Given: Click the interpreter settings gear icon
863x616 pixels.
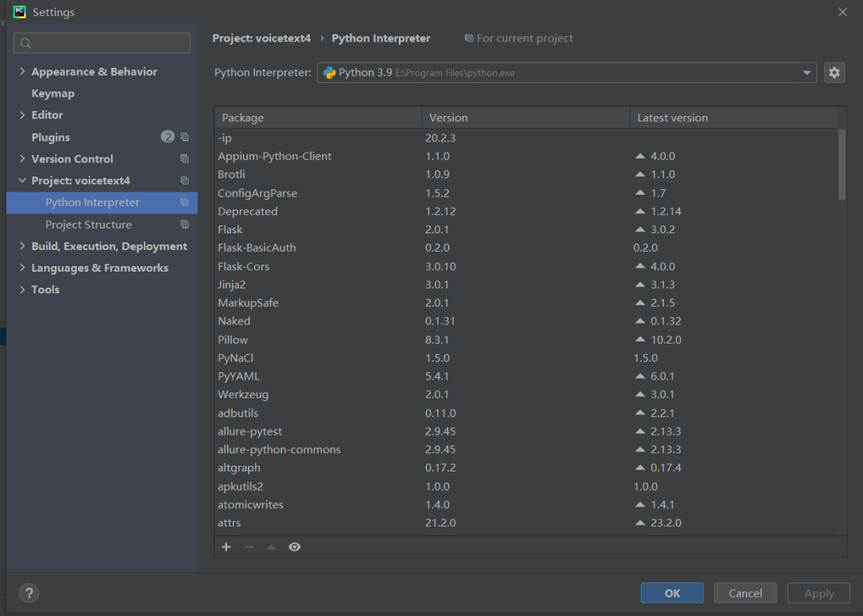Looking at the screenshot, I should point(833,73).
